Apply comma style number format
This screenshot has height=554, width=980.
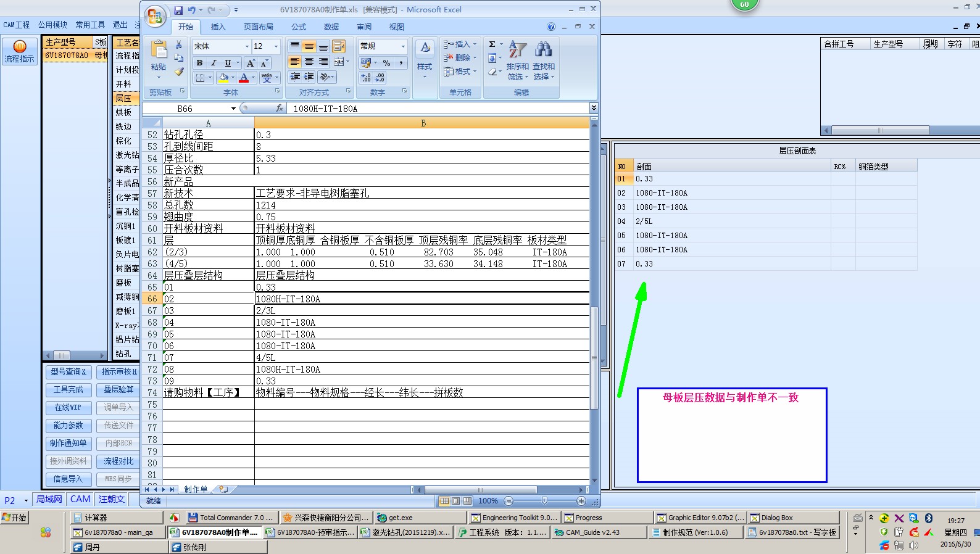tap(401, 63)
